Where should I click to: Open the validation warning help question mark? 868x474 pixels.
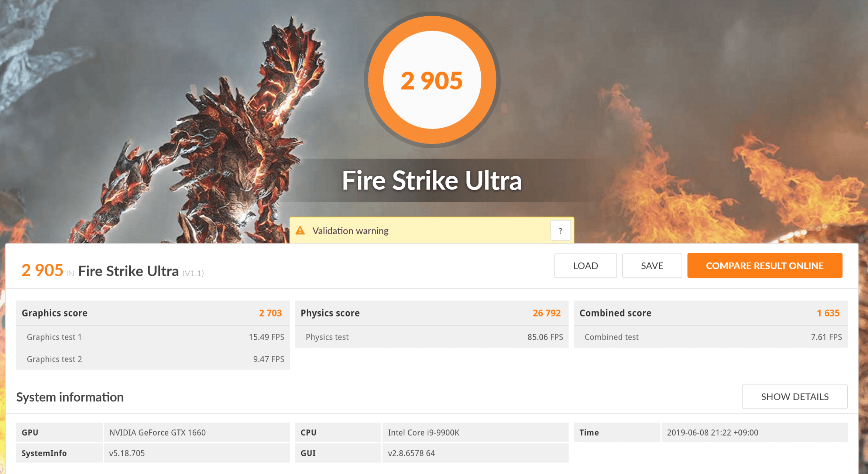(x=560, y=231)
